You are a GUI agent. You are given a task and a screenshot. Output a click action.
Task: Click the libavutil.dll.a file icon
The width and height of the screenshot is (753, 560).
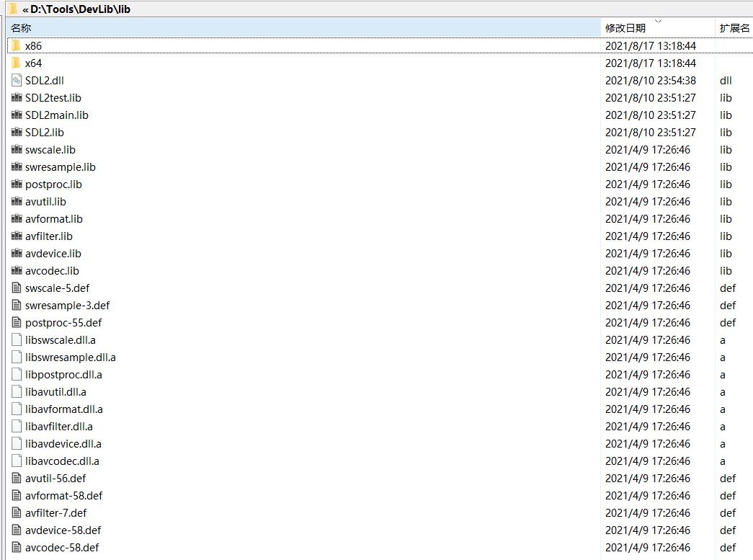16,391
